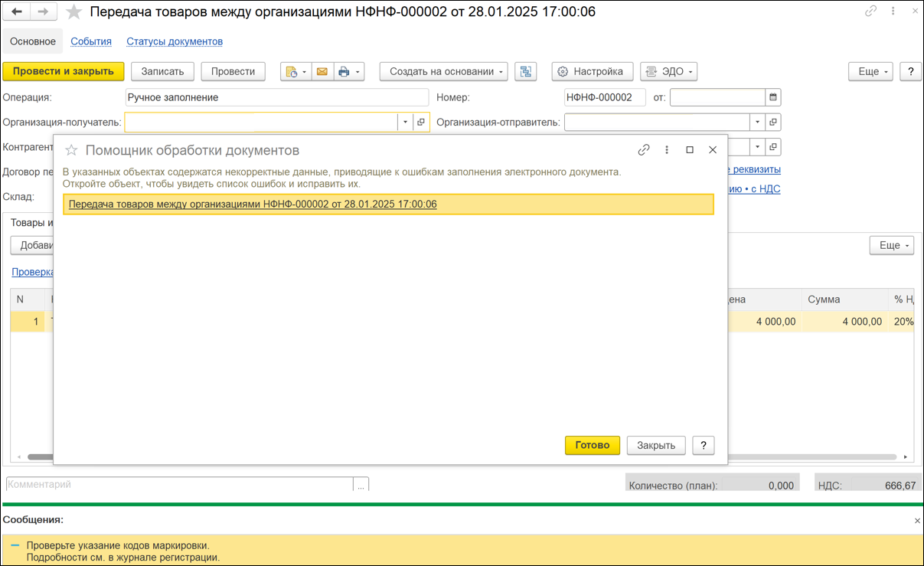Open the document structure icon button
This screenshot has width=924, height=566.
click(525, 71)
